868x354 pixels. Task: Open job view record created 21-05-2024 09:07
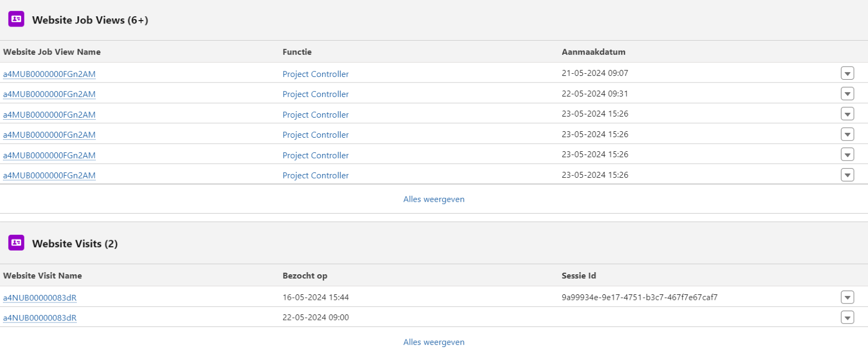(49, 74)
